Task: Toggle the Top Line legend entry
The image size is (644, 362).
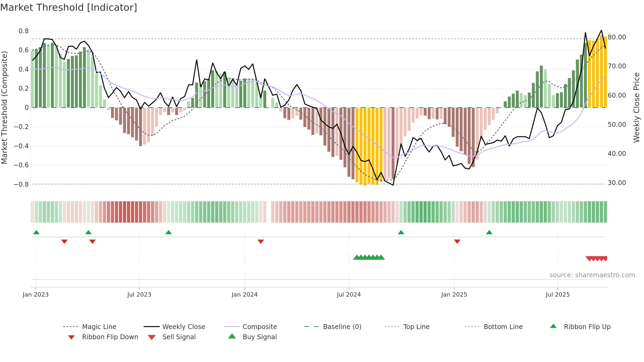Action: click(x=407, y=327)
